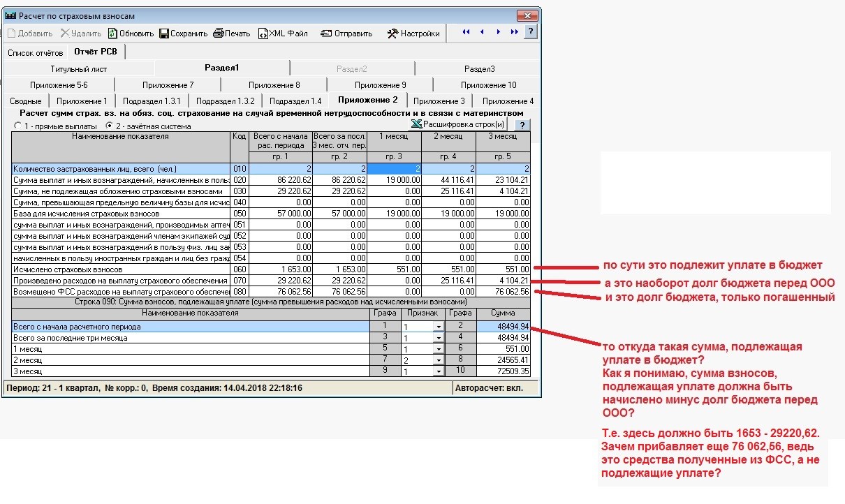Send report using Отправить icon
Screen dimensions: 845x504
(325, 33)
